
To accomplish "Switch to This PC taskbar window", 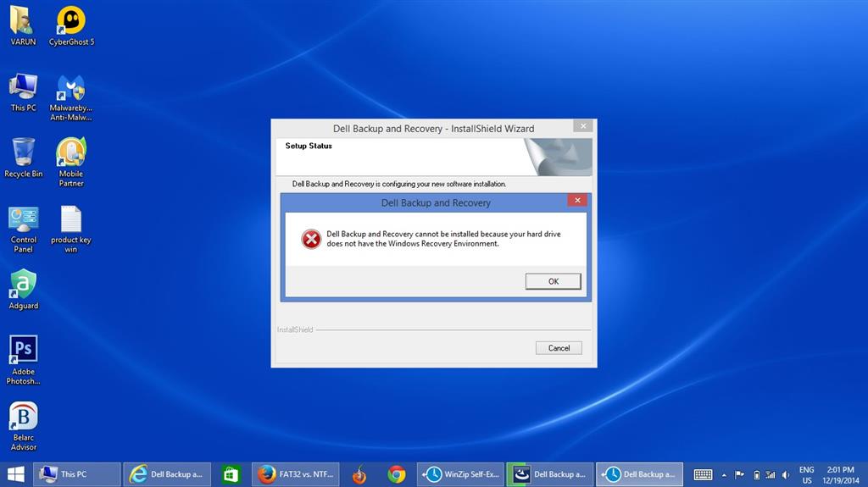I will click(77, 474).
